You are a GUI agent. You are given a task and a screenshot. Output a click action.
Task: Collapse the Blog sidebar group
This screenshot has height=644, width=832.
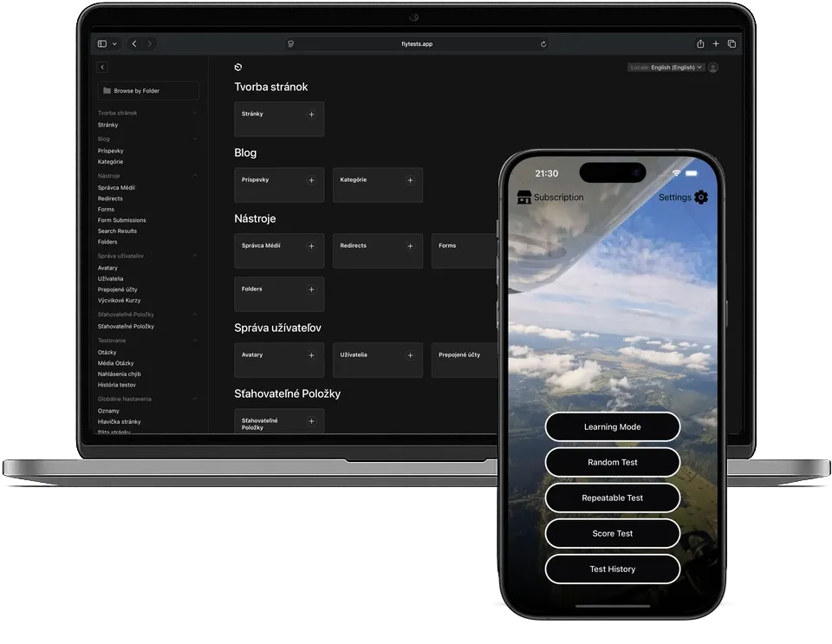coord(194,139)
